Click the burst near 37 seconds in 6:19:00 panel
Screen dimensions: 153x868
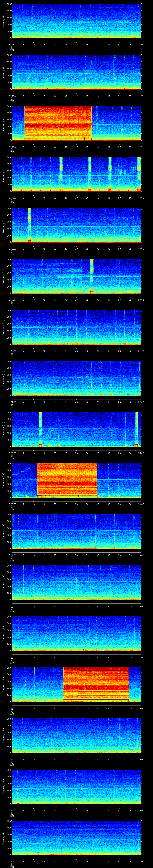[x=92, y=276]
